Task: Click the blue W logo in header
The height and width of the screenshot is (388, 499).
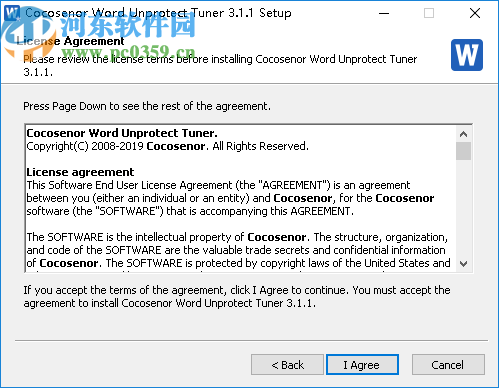Action: point(467,55)
